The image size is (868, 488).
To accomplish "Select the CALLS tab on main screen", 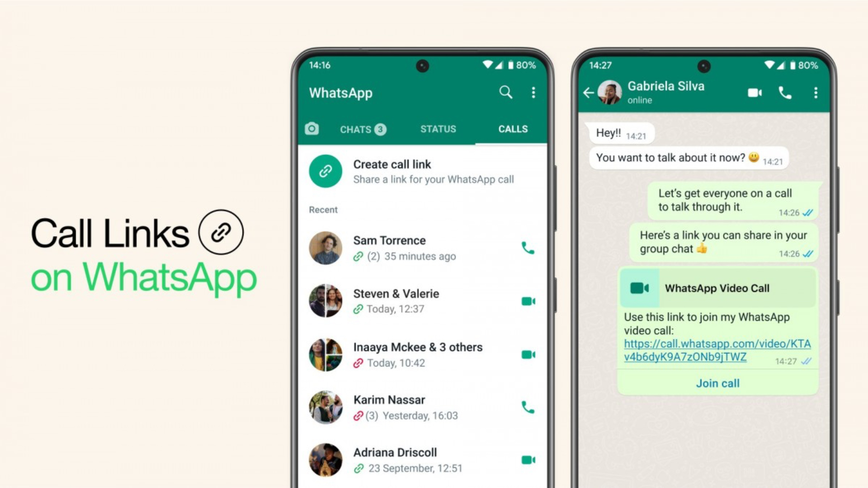I will tap(513, 128).
